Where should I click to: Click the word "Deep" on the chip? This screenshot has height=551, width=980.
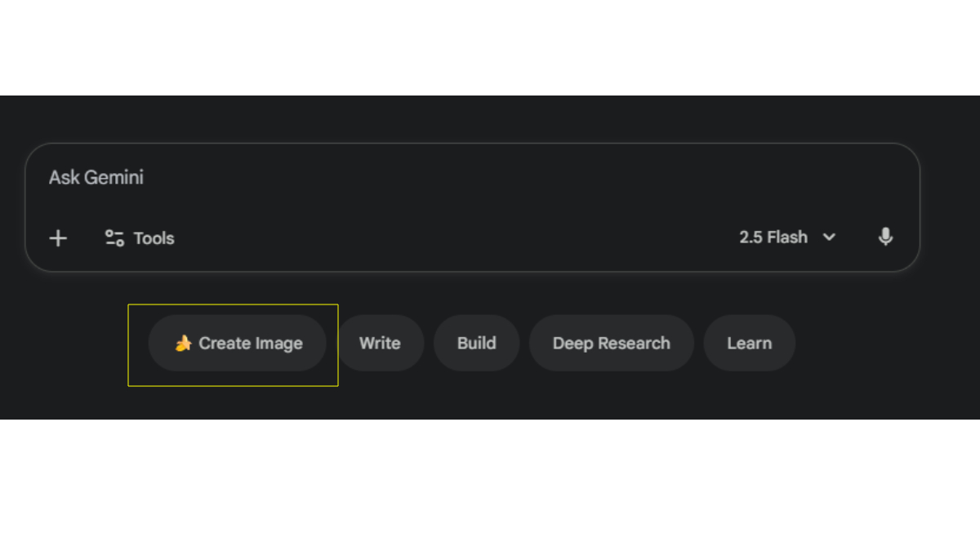coord(571,344)
